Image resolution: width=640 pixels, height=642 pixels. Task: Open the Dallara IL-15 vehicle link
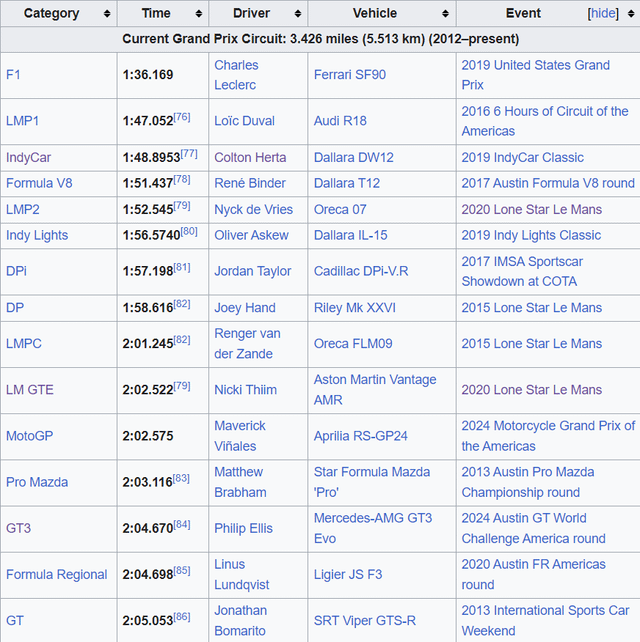pyautogui.click(x=351, y=235)
